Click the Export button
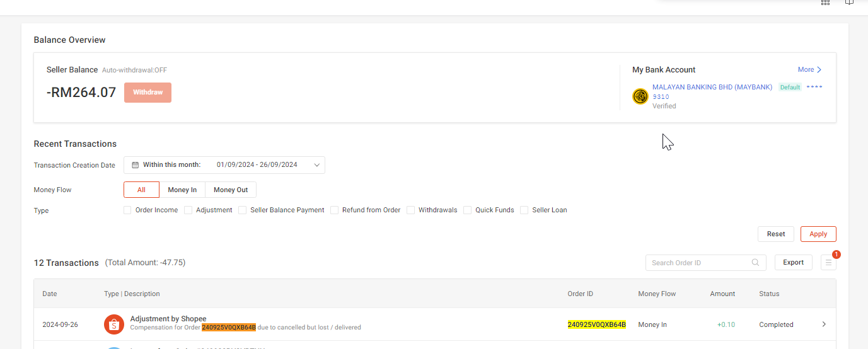 [793, 263]
